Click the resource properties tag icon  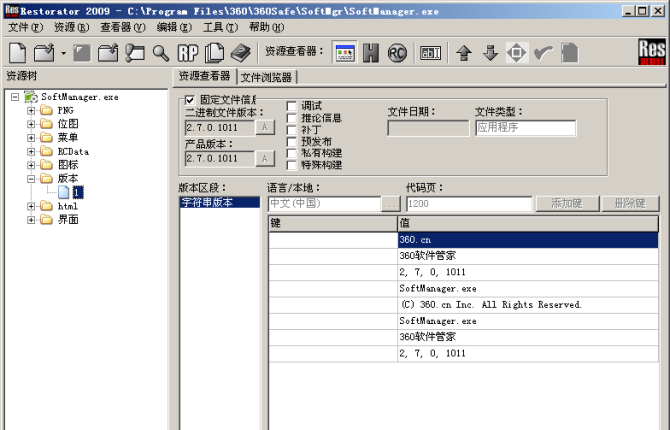[x=135, y=53]
